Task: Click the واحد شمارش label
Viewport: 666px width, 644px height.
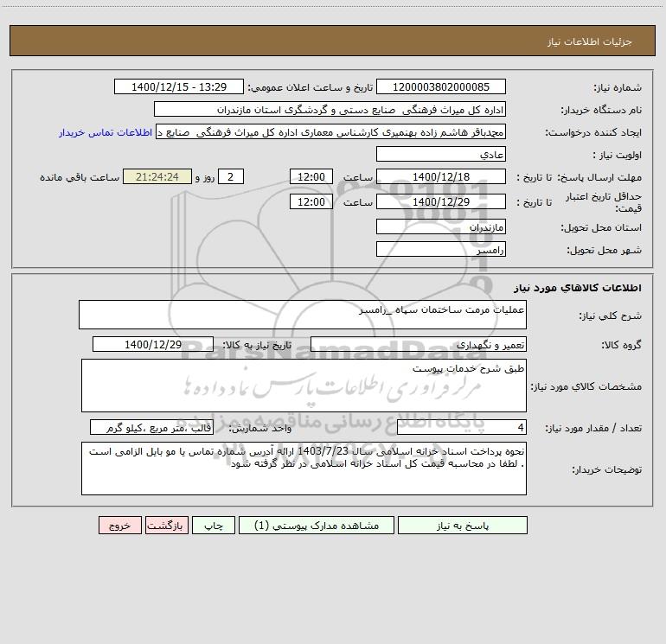Action: pyautogui.click(x=260, y=429)
